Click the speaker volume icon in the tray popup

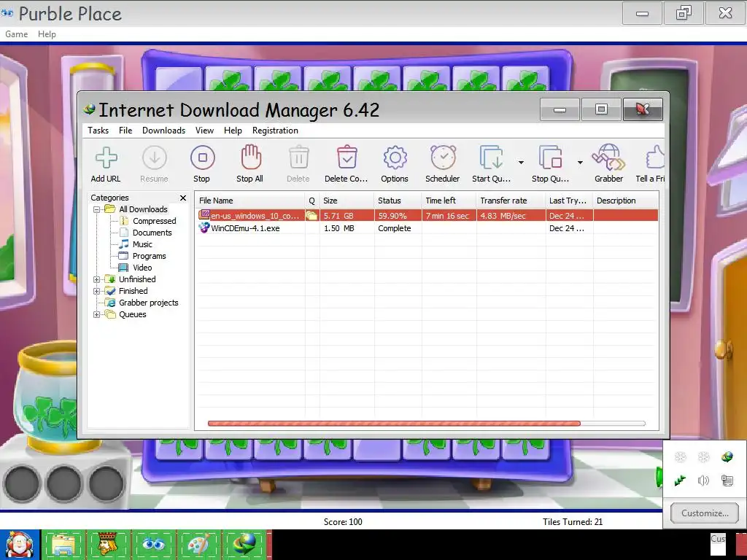click(x=704, y=481)
